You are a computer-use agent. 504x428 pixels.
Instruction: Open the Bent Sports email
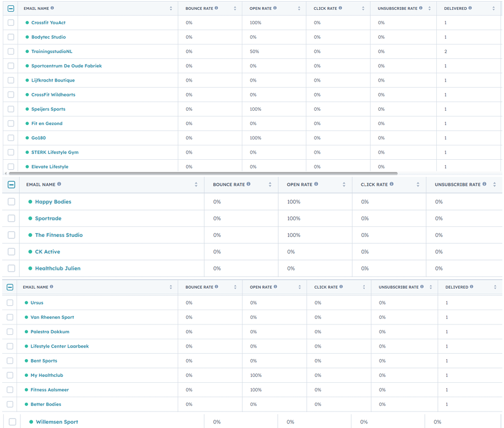point(44,361)
